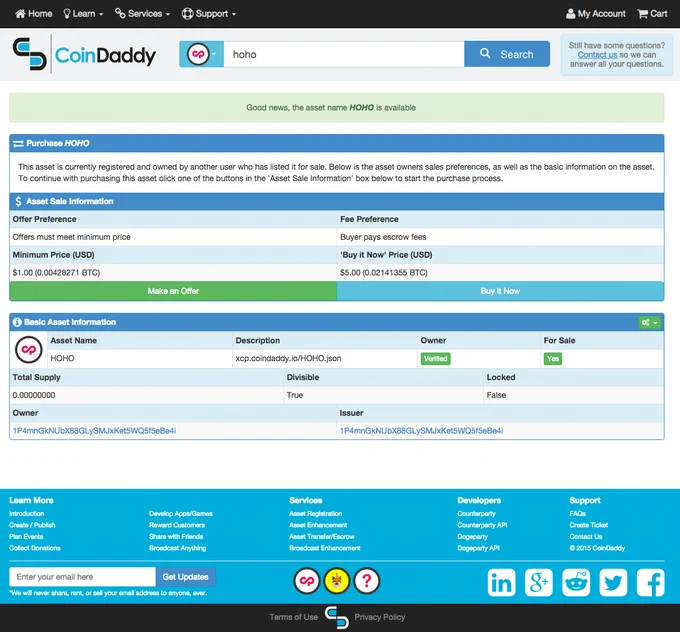Click the red question mark circle icon in the footer
Screen dimensions: 680x632
pos(367,581)
